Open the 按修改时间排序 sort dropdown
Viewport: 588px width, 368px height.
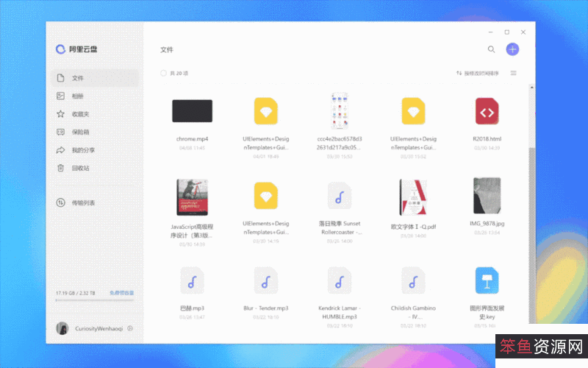click(478, 73)
